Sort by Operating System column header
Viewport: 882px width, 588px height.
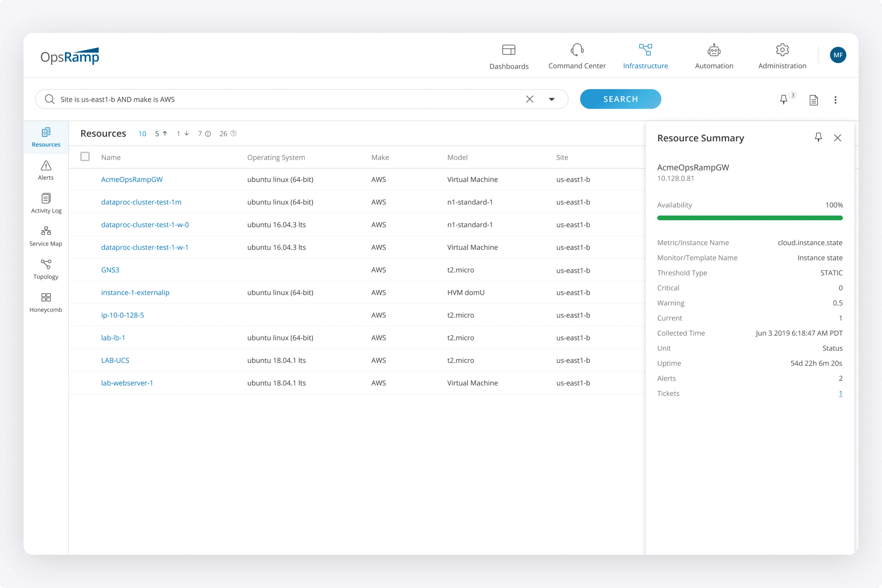coord(276,158)
